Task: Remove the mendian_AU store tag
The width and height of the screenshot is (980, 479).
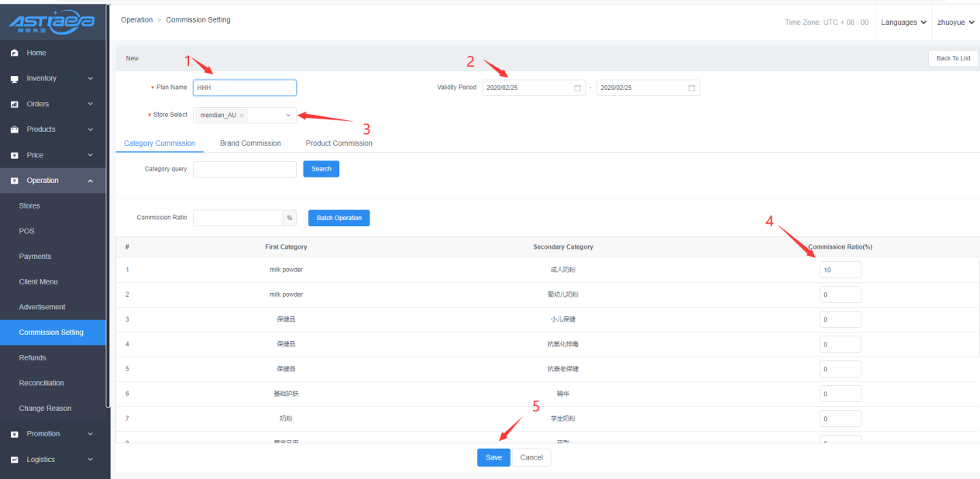Action: click(242, 115)
